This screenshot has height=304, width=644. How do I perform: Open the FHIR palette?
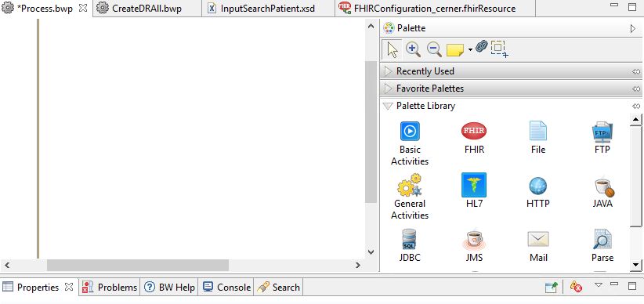pyautogui.click(x=474, y=138)
